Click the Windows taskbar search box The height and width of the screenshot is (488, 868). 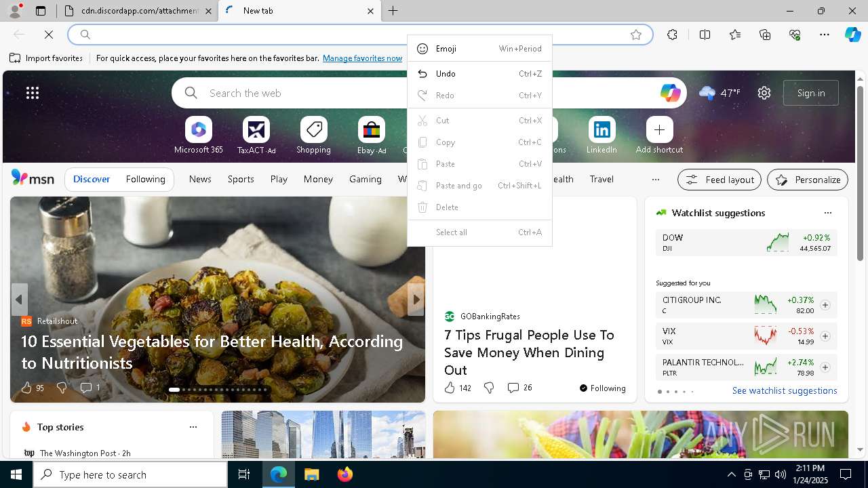(130, 474)
